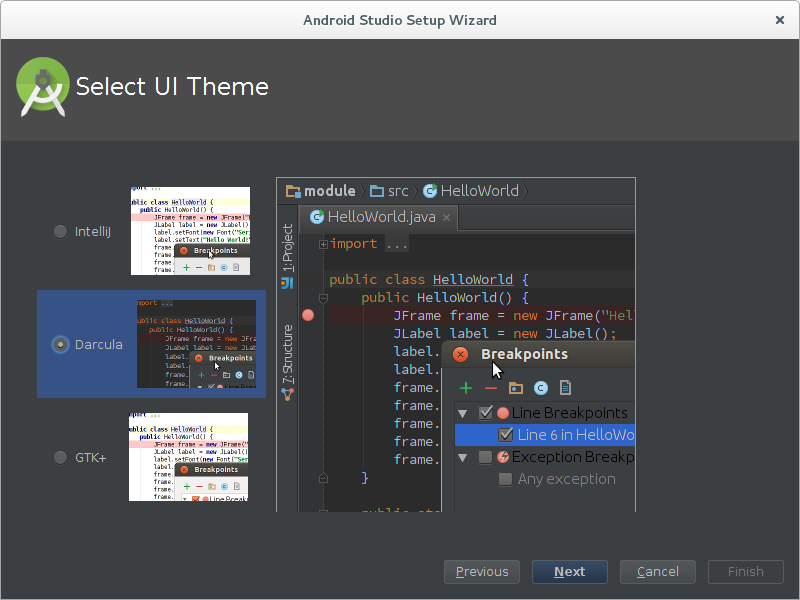This screenshot has height=600, width=800.
Task: Collapse the HelloWorld constructor fold marker
Action: coord(323,298)
